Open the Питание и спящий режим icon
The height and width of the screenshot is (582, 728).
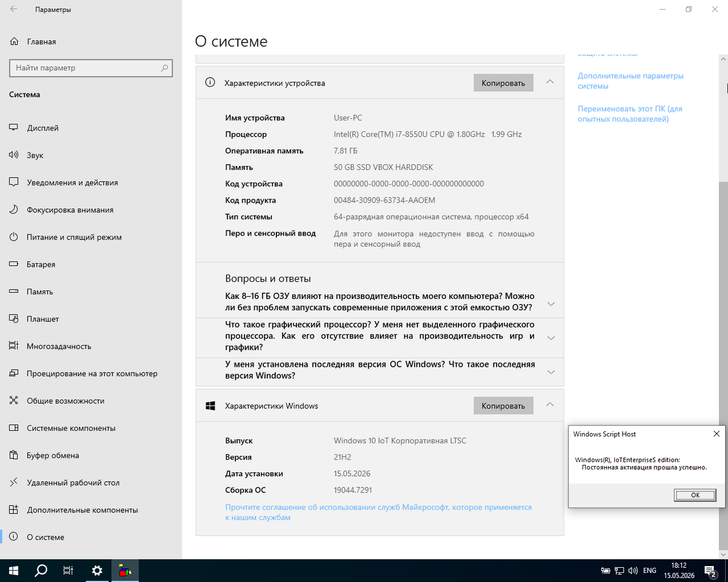pyautogui.click(x=14, y=237)
